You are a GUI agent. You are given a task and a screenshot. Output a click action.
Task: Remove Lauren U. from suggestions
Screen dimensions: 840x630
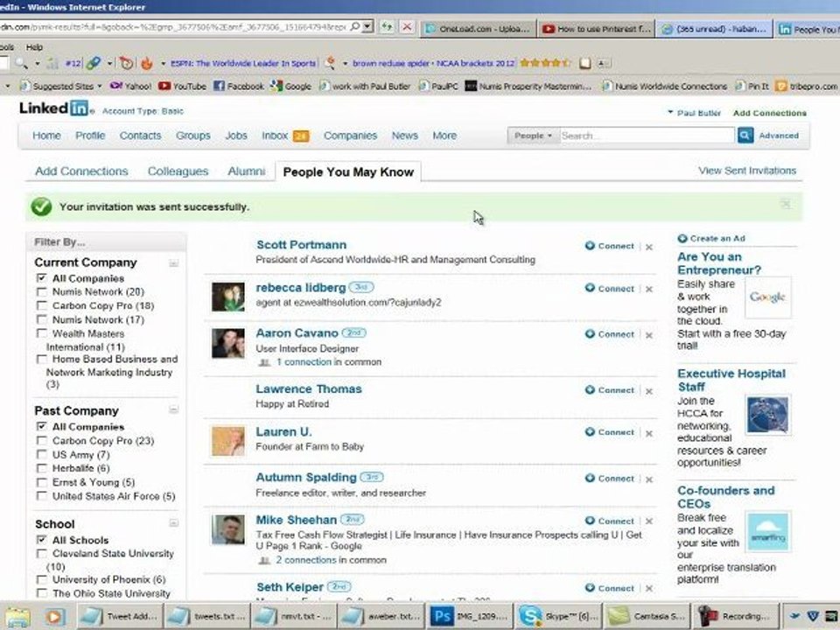coord(649,433)
